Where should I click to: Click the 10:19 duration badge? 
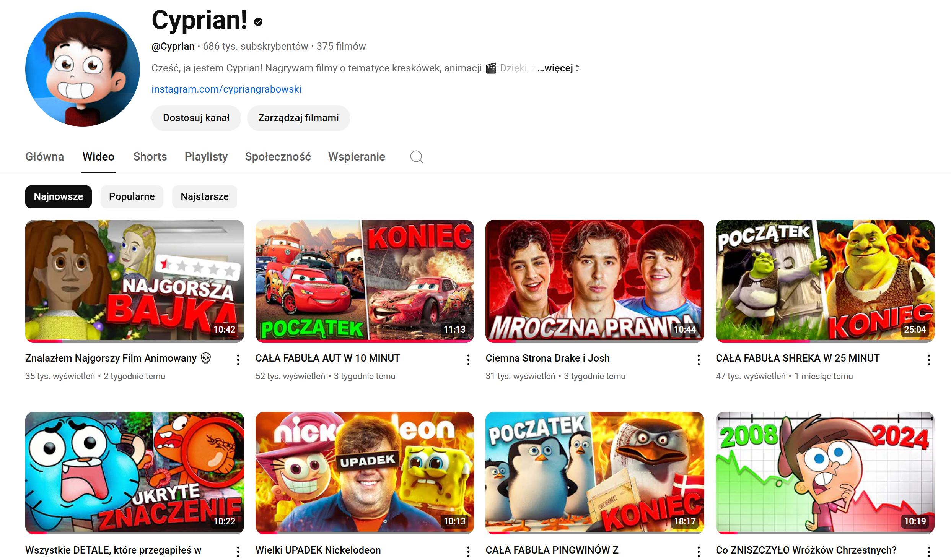point(915,521)
